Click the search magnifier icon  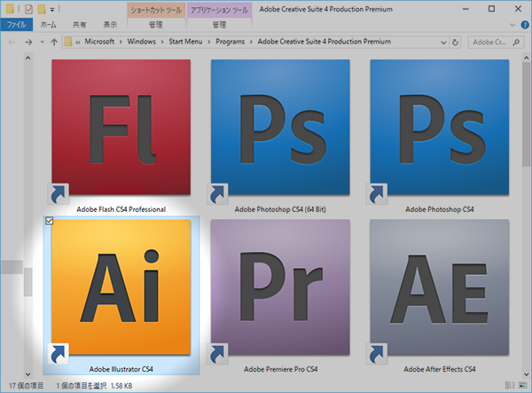516,42
